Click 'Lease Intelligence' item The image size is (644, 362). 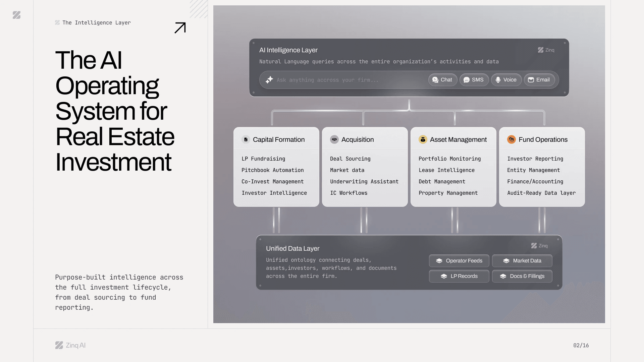click(447, 170)
